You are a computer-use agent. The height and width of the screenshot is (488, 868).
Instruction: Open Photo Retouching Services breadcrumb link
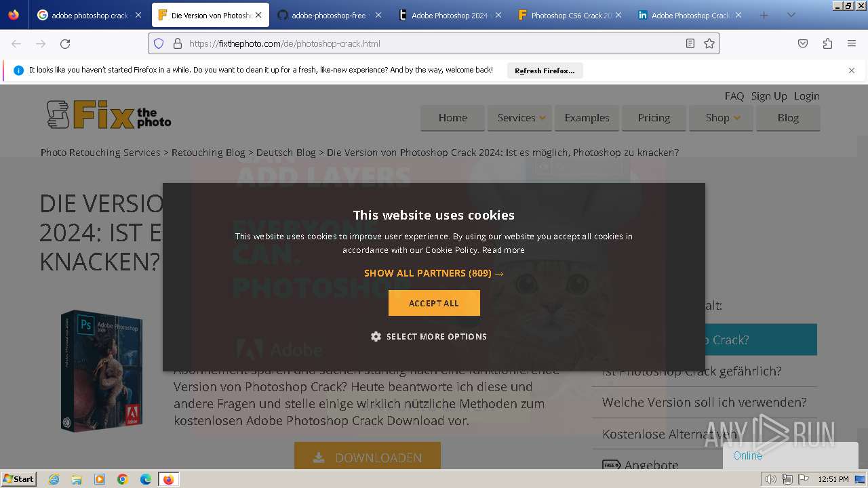point(100,152)
